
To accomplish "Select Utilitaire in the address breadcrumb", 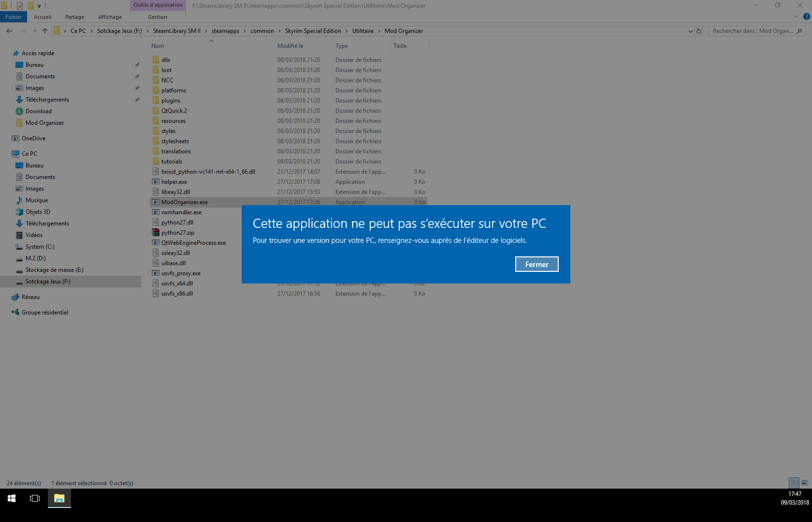I will click(362, 31).
